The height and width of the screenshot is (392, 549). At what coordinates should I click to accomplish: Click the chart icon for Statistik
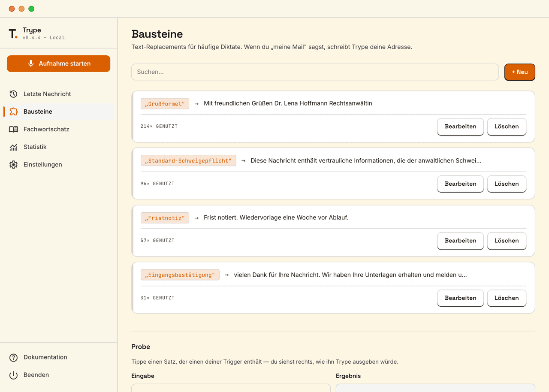click(13, 147)
